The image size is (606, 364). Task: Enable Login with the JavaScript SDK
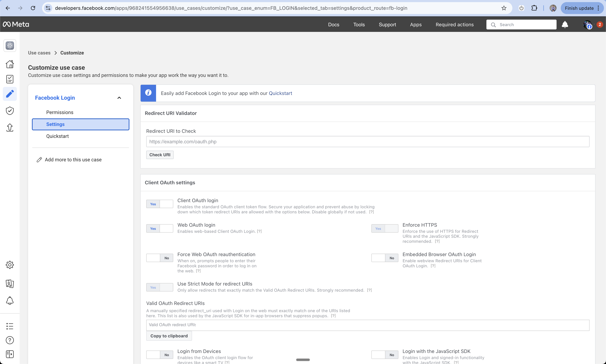pyautogui.click(x=385, y=355)
